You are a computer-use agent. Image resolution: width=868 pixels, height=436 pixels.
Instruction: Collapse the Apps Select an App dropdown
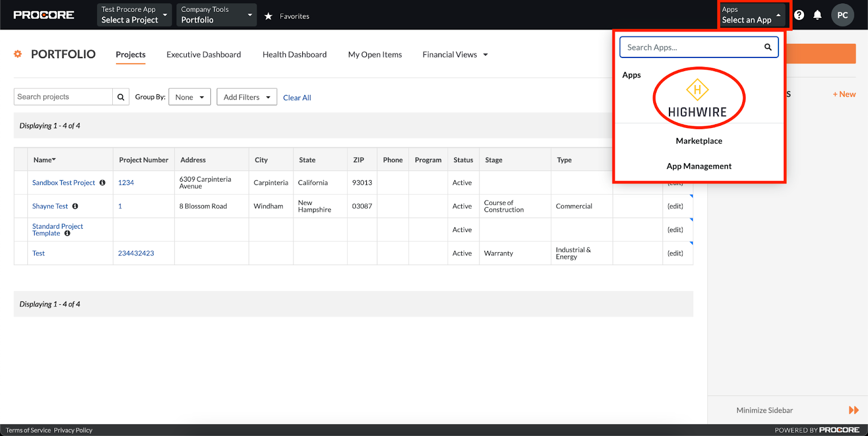coord(752,15)
